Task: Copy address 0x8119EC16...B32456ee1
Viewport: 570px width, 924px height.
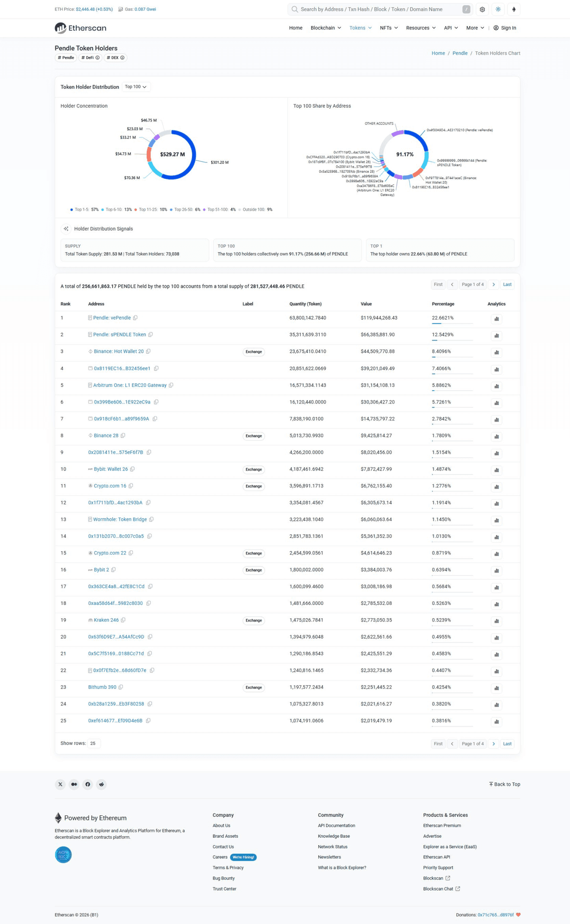Action: point(156,368)
